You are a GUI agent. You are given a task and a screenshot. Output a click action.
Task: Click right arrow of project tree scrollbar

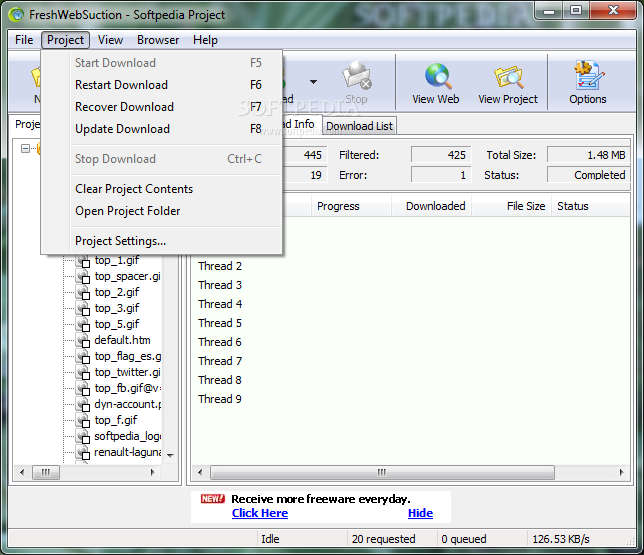[153, 472]
